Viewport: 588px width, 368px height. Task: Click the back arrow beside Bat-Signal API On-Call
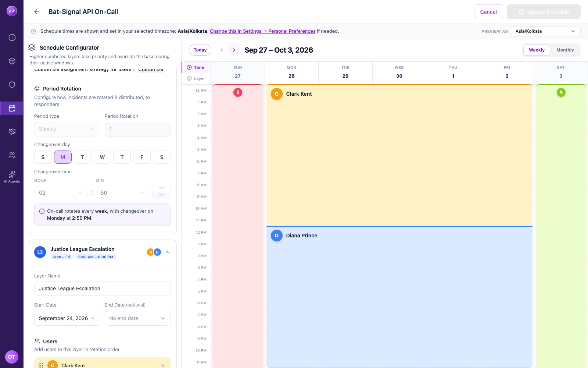[37, 12]
